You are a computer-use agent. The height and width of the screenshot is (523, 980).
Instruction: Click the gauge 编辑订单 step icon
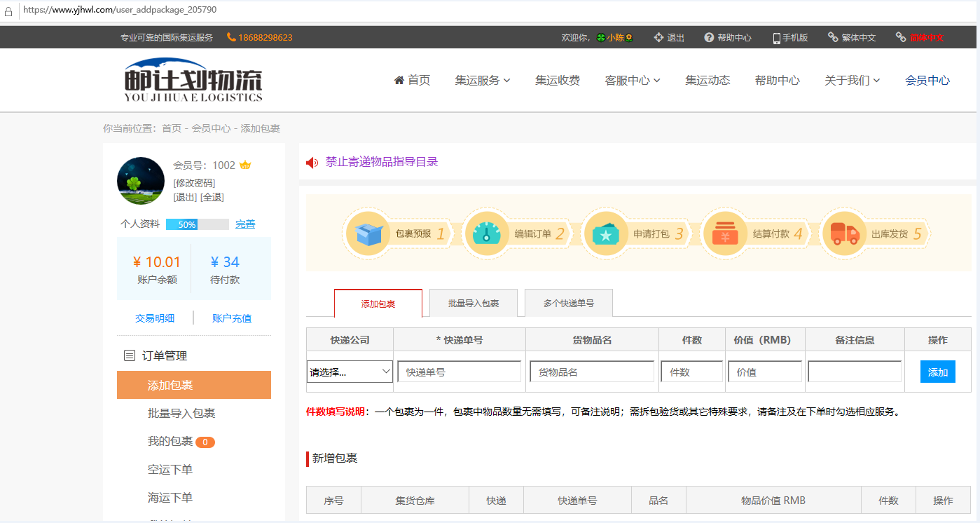486,233
